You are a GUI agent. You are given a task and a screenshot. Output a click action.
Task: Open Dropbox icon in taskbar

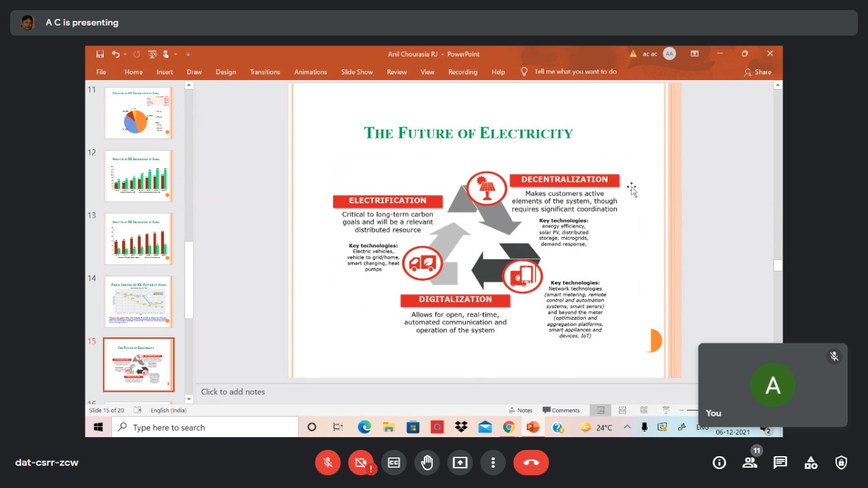click(x=461, y=427)
